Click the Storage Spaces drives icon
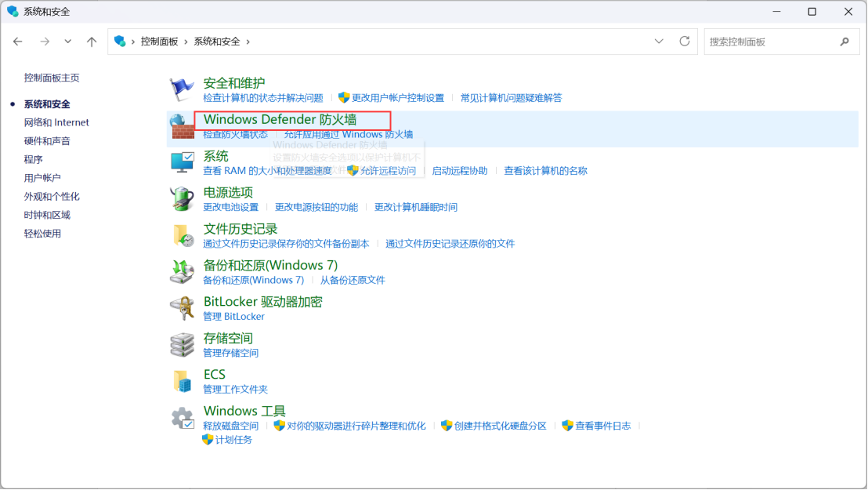 182,345
